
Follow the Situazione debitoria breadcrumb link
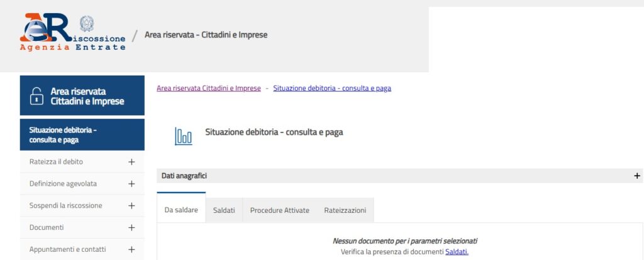[x=332, y=88]
